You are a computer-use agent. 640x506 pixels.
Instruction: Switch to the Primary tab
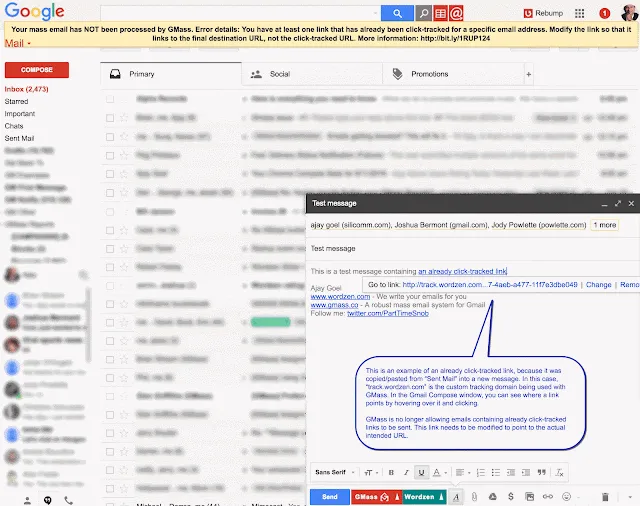pos(171,74)
